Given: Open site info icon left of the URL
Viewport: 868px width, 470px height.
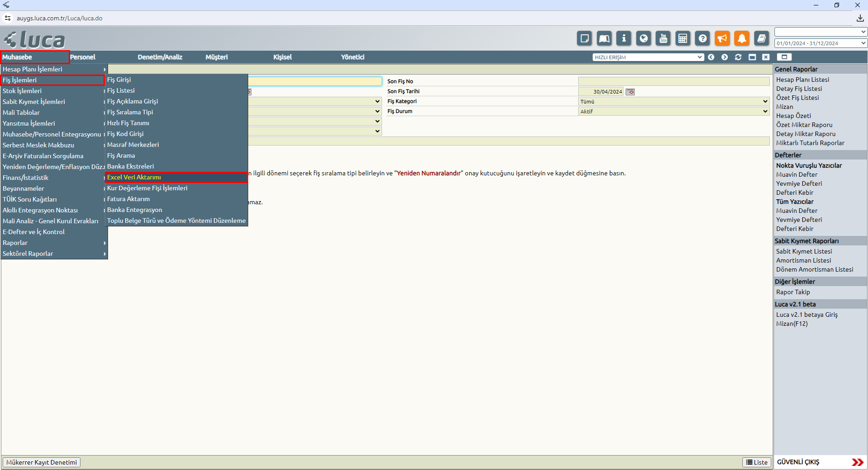Looking at the screenshot, I should [8, 18].
